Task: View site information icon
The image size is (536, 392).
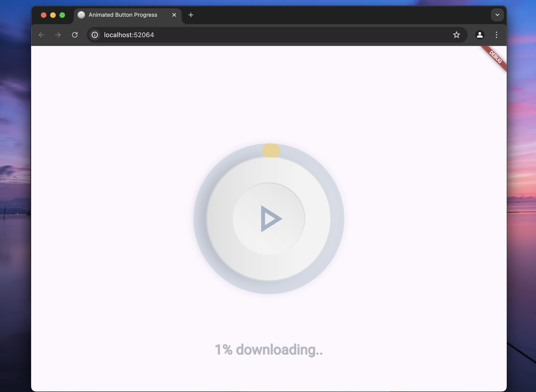Action: pyautogui.click(x=95, y=35)
